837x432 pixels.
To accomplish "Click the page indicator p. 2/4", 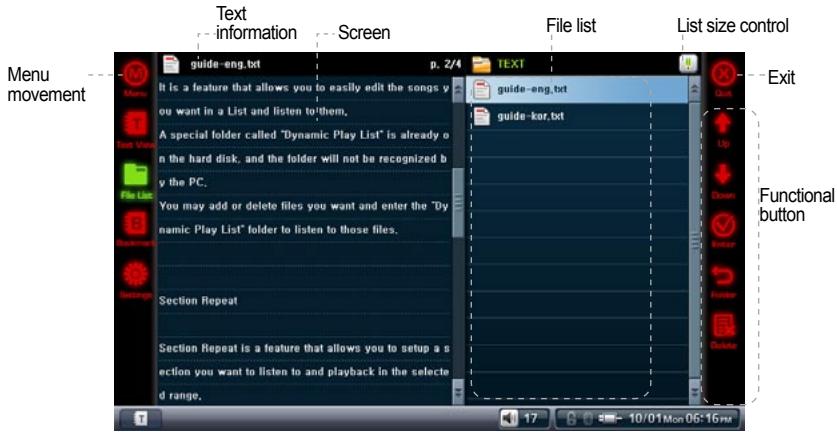I will click(445, 65).
